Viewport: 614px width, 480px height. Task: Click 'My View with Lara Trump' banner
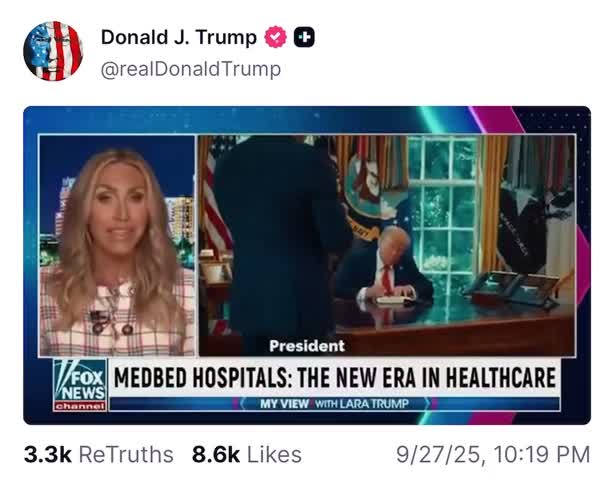point(334,404)
